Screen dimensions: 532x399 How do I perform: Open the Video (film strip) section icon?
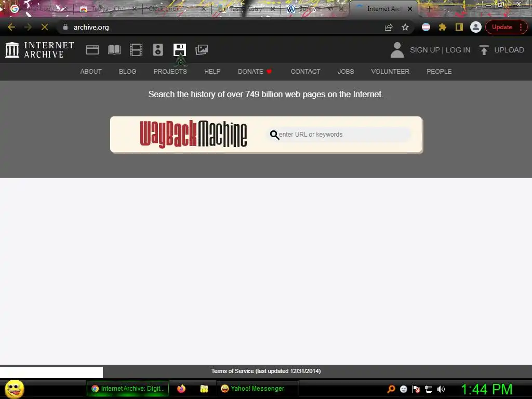(x=136, y=50)
